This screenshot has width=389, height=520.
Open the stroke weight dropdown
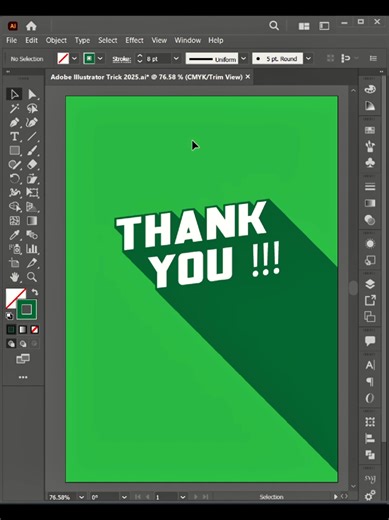pyautogui.click(x=176, y=59)
